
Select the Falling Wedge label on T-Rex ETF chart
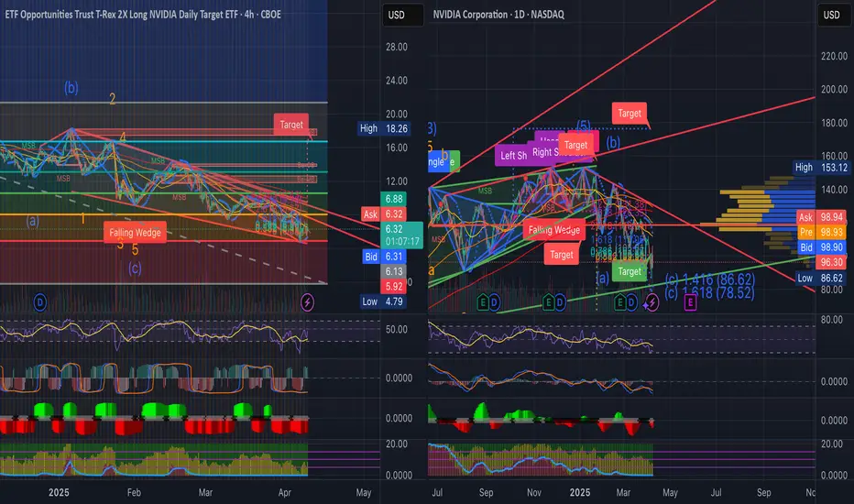click(135, 233)
